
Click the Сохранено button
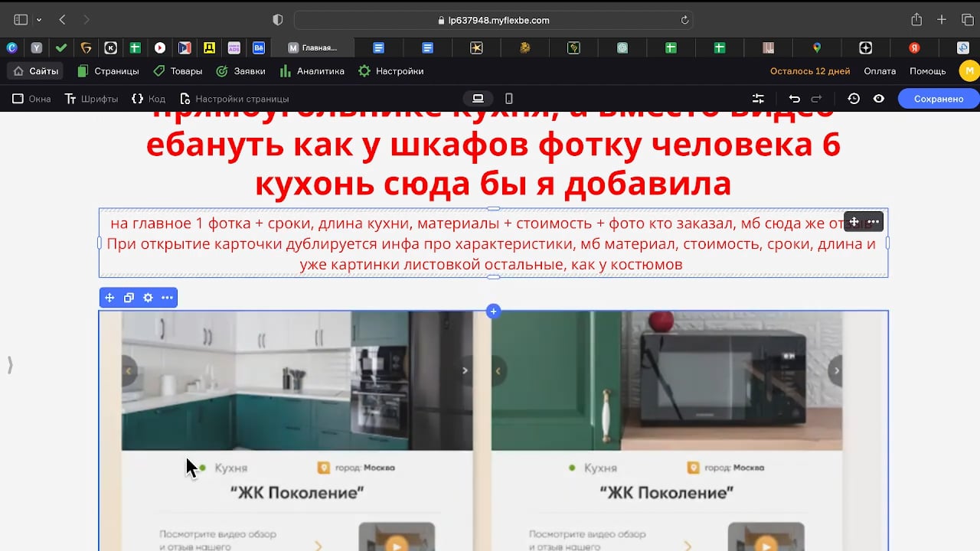(x=938, y=99)
